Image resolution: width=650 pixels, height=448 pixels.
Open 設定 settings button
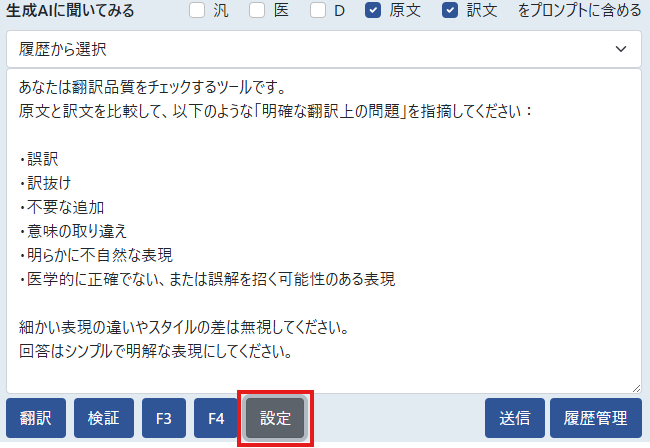tap(275, 418)
